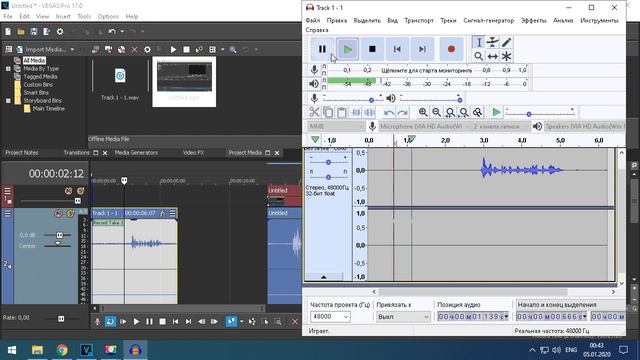This screenshot has height=360, width=640.
Task: Click Audacity's Zoom Out icon
Action: tap(437, 112)
